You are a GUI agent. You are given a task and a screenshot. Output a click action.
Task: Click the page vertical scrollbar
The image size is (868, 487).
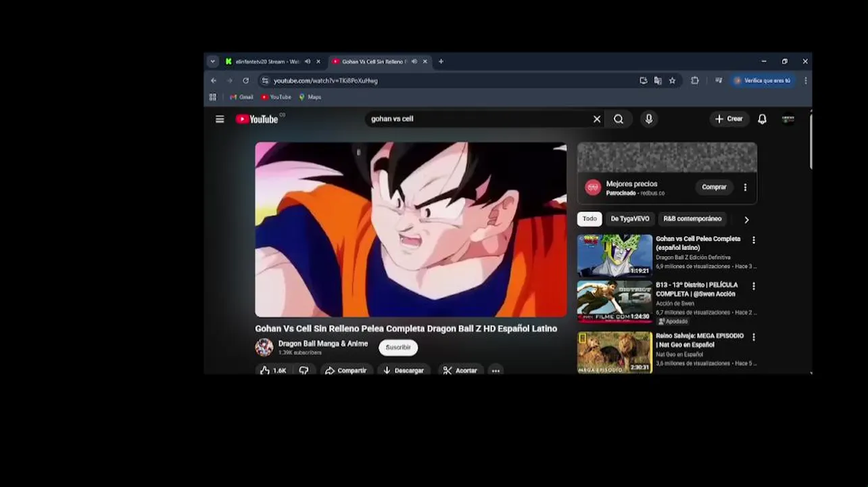810,142
